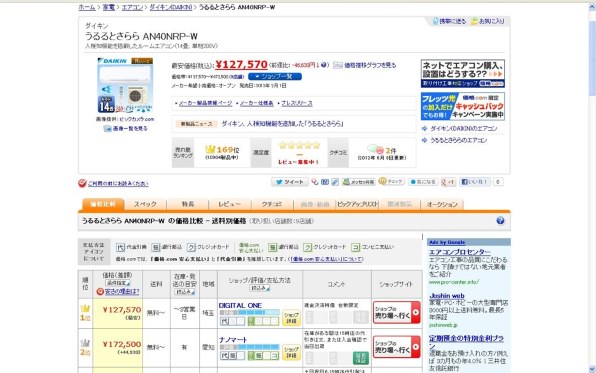Click the コンビニ支払い payment legend icon
The width and height of the screenshot is (596, 373).
pos(355,247)
